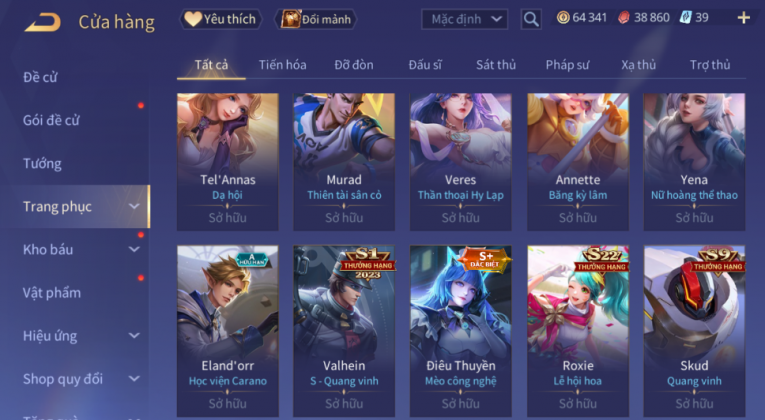This screenshot has height=420, width=765.
Task: Select the Điêu Thuyền Mèo công nghệ skin card
Action: pos(461,331)
